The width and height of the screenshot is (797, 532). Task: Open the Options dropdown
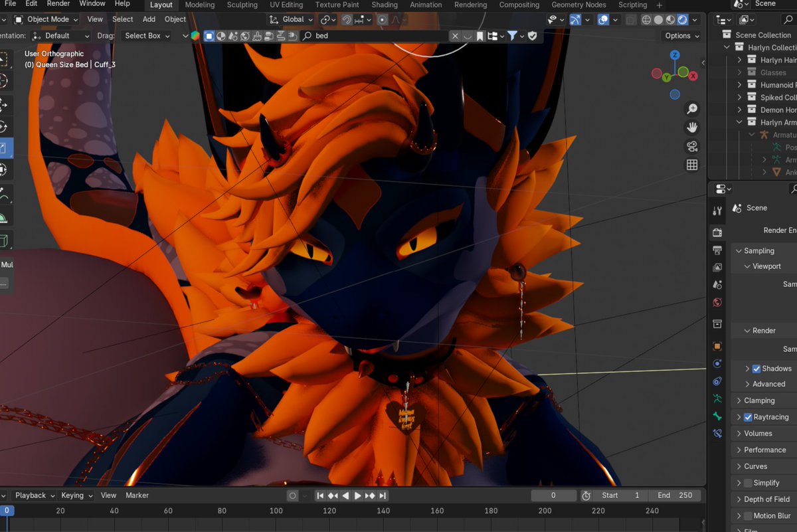(x=682, y=36)
